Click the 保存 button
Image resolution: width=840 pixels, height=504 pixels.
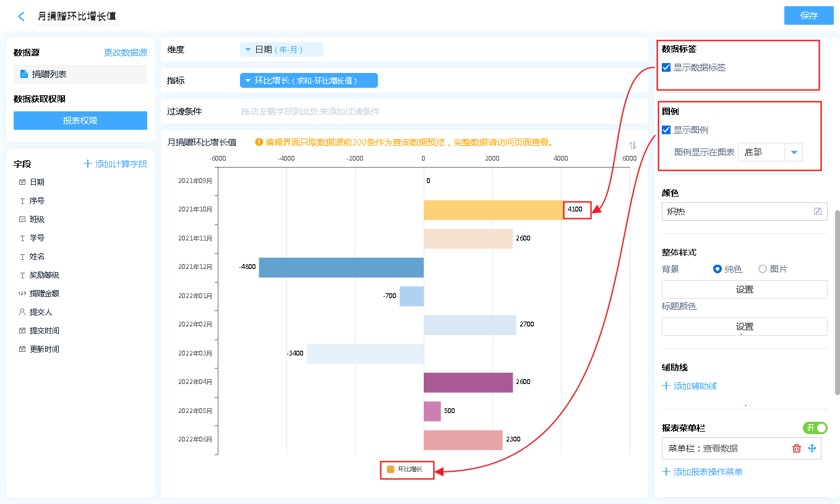(808, 15)
